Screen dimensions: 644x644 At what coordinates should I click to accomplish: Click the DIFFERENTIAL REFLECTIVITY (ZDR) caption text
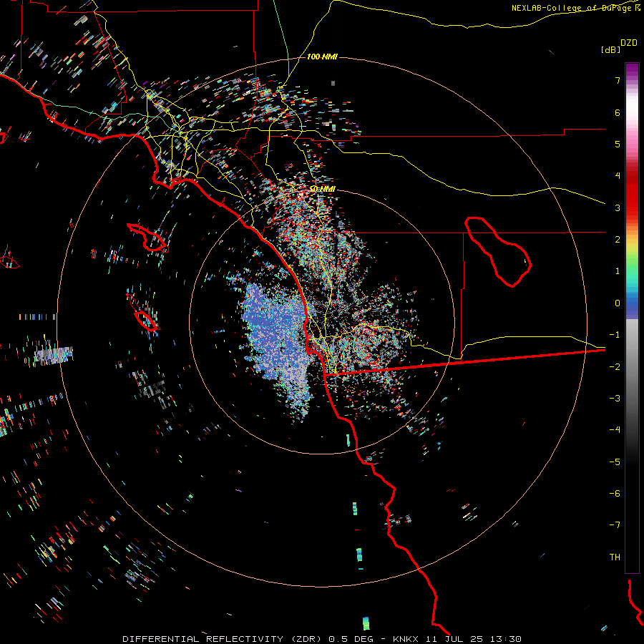[x=222, y=639]
